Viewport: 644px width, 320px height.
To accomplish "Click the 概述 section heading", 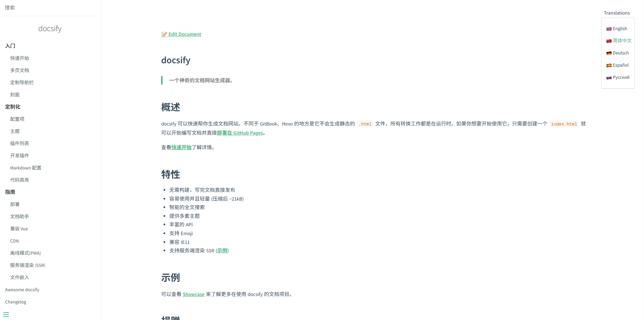I will tap(171, 107).
